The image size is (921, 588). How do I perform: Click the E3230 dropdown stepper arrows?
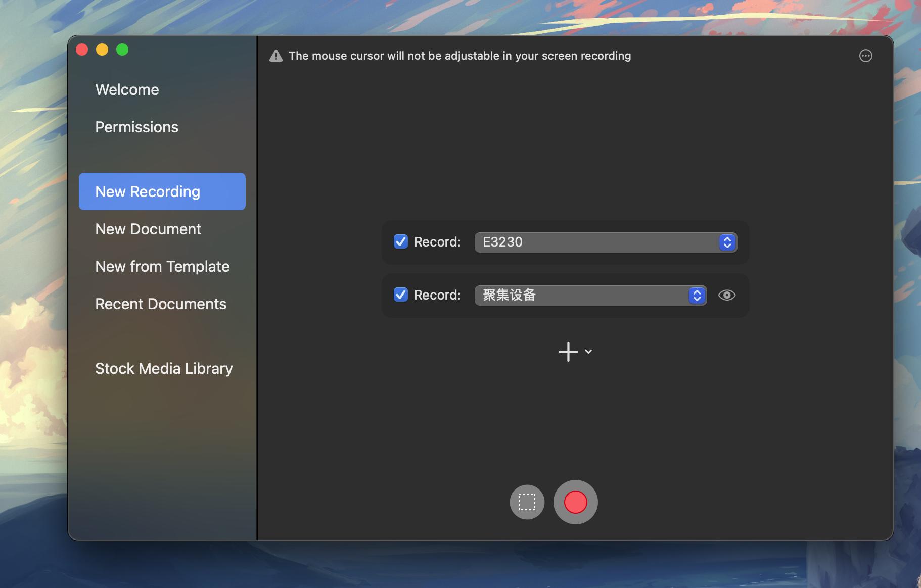click(x=727, y=242)
